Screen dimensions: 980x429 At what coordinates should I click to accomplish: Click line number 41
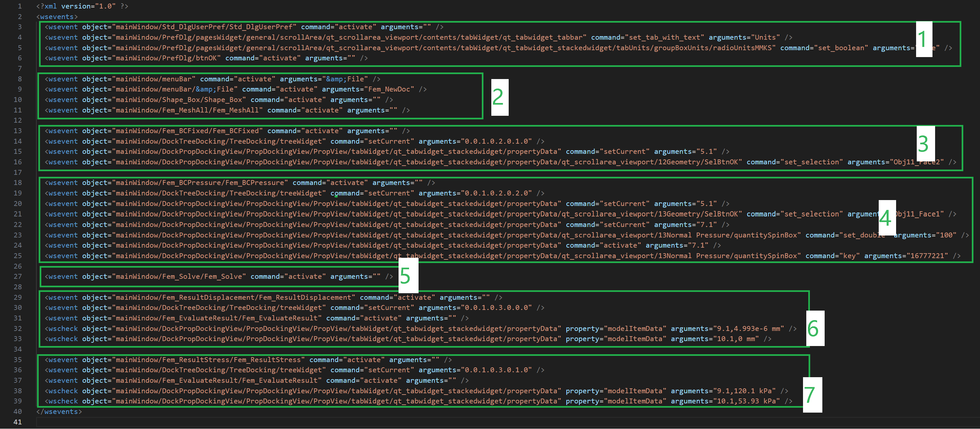click(17, 422)
